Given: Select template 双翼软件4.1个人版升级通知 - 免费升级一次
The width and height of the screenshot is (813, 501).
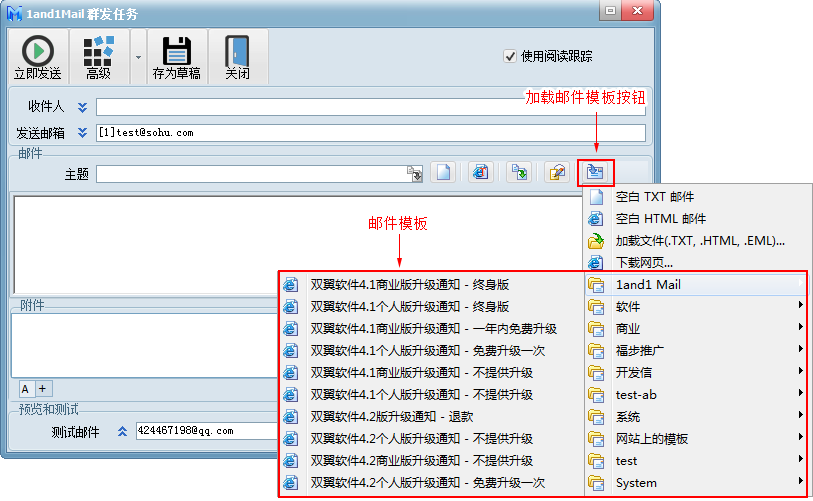Looking at the screenshot, I should click(432, 351).
